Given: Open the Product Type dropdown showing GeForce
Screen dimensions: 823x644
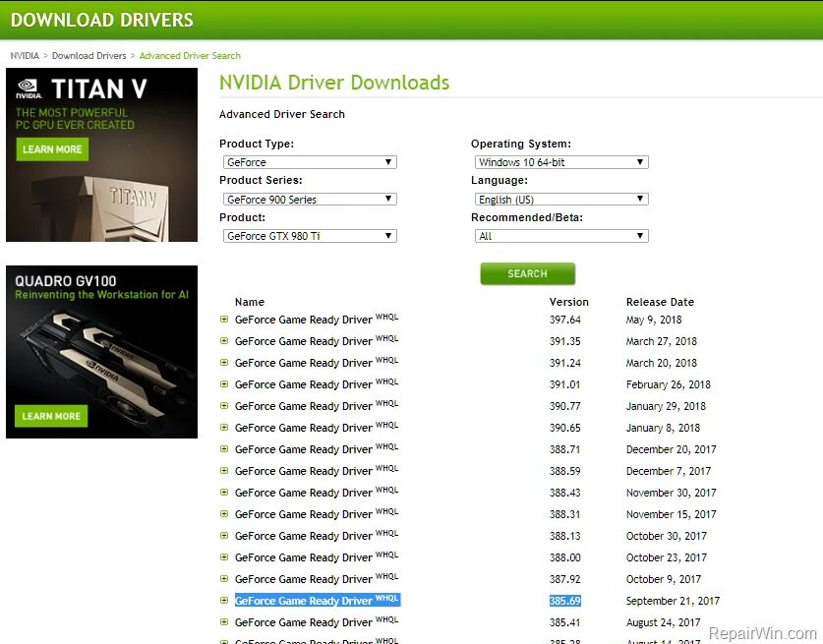Looking at the screenshot, I should (310, 162).
